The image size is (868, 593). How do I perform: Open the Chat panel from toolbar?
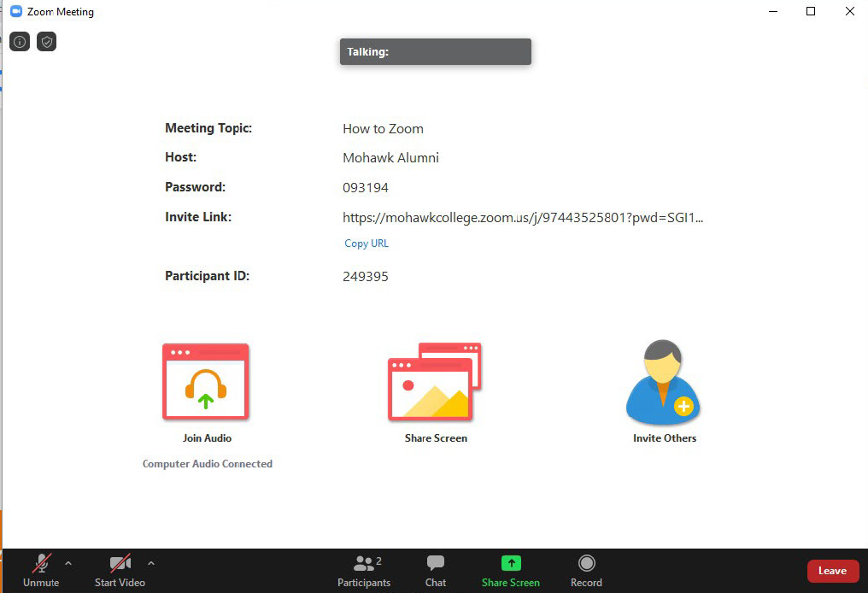click(x=436, y=571)
